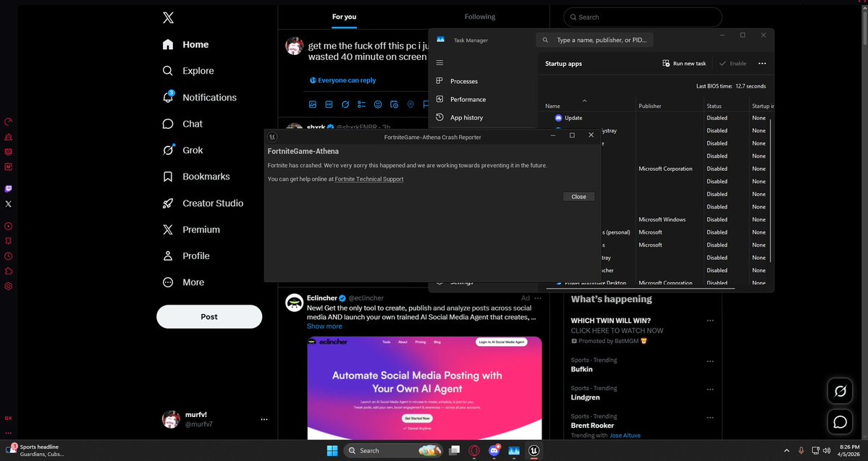The image size is (868, 461).
Task: Click the Unreal icon in Crash Reporter title
Action: (x=271, y=137)
